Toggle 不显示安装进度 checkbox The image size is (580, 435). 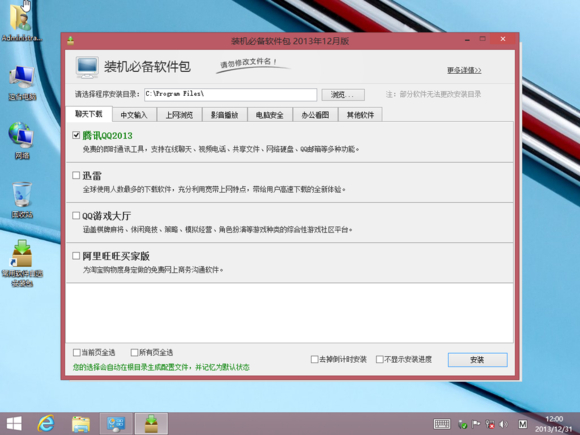click(380, 359)
